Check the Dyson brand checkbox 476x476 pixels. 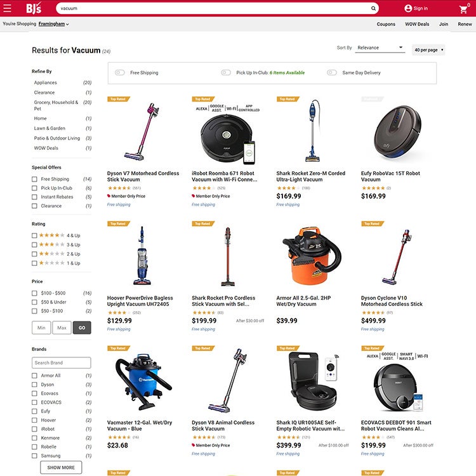point(34,385)
